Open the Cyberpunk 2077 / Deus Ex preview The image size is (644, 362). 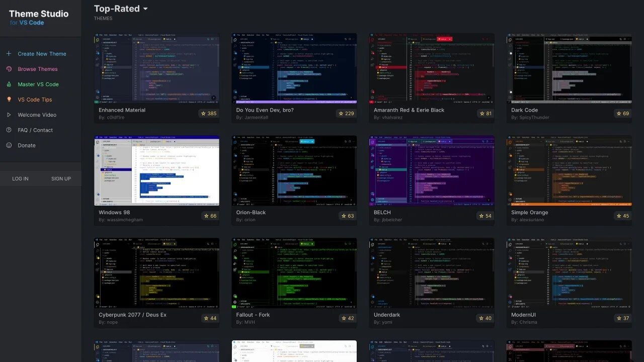click(x=156, y=273)
